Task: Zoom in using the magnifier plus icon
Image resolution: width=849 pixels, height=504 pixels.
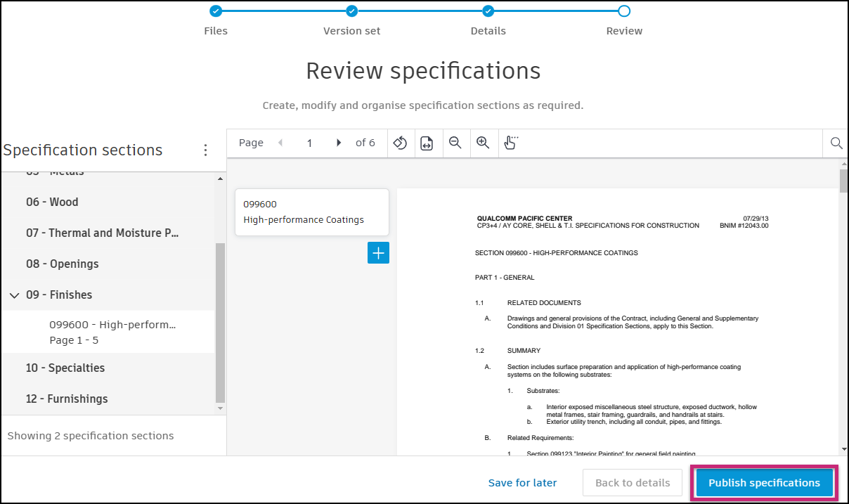Action: (483, 143)
